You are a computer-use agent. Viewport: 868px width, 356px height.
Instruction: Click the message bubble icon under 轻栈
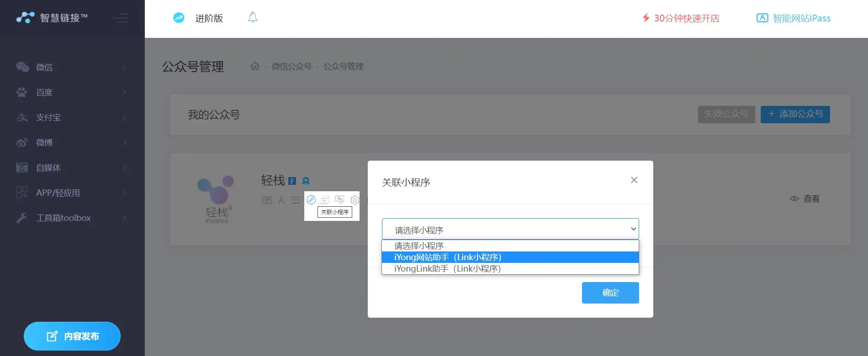click(x=267, y=200)
